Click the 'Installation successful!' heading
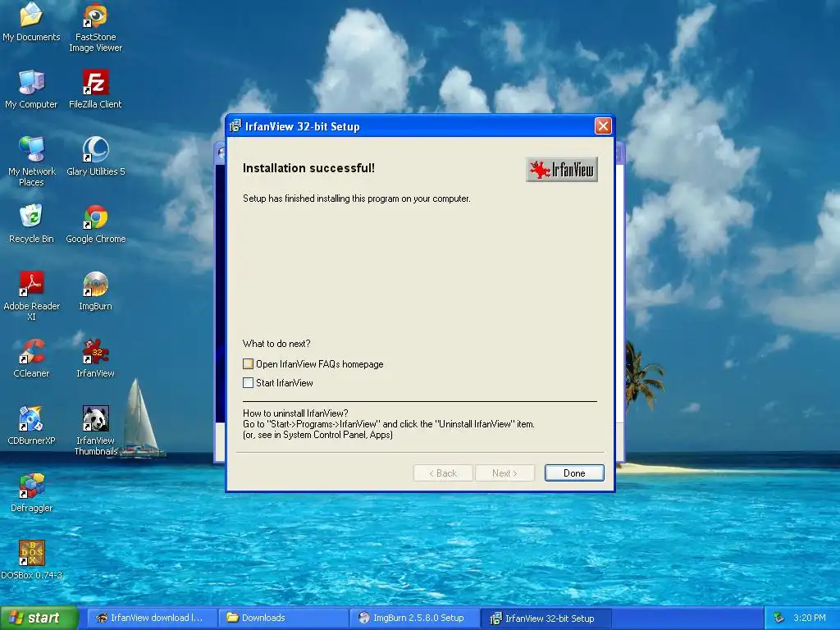The height and width of the screenshot is (630, 840). tap(308, 167)
